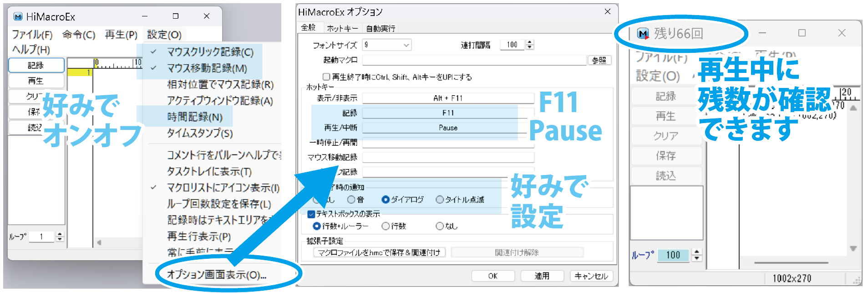Click the loop count field showing 1
Viewport: 868px width, 293px height.
(x=41, y=236)
